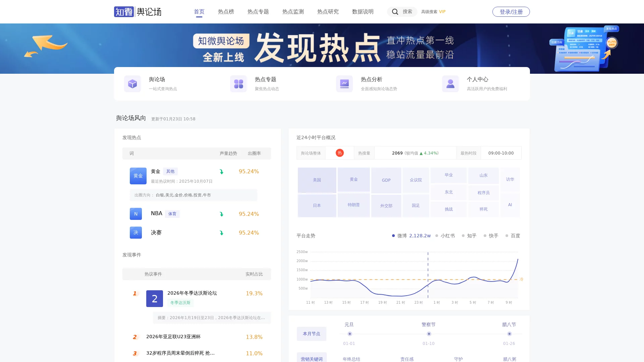The width and height of the screenshot is (644, 362).
Task: Open the 舆论场整体 selector
Action: [x=310, y=153]
